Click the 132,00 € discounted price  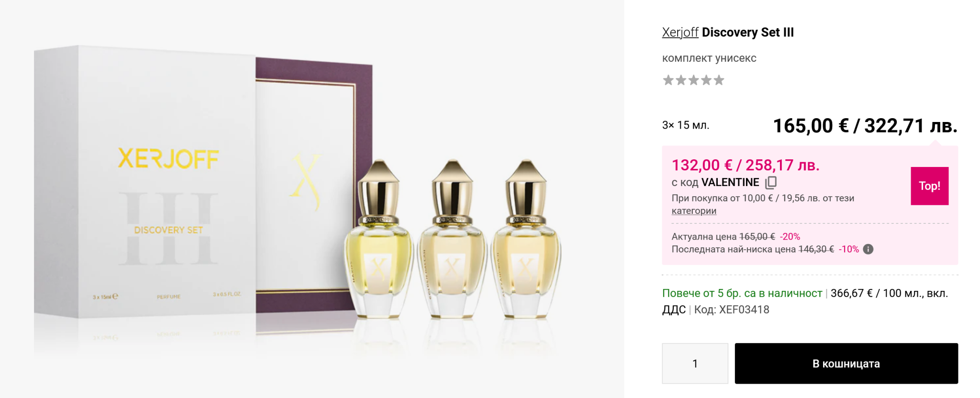click(x=702, y=166)
